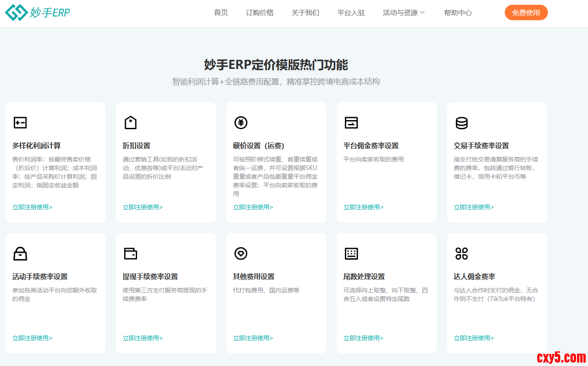Click the 其他费用设置 circle icon

click(x=241, y=254)
